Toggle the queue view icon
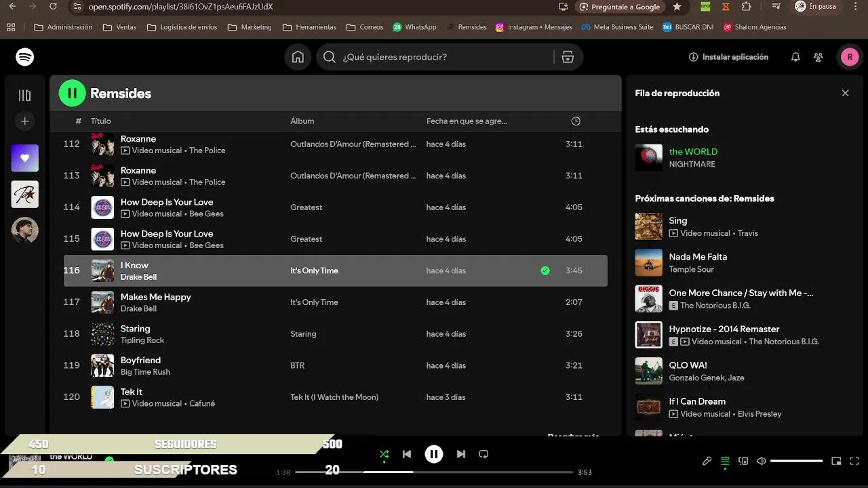Image resolution: width=868 pixels, height=488 pixels. (725, 461)
